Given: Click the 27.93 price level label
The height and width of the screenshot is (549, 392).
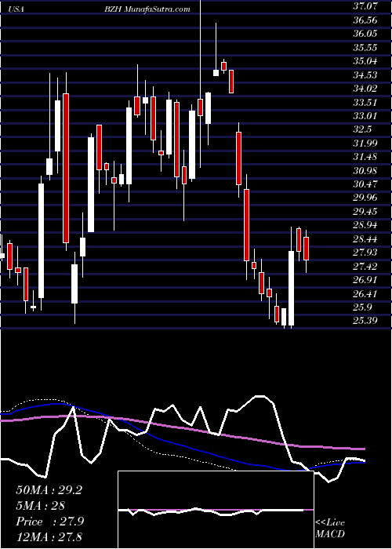Looking at the screenshot, I should click(x=366, y=253).
